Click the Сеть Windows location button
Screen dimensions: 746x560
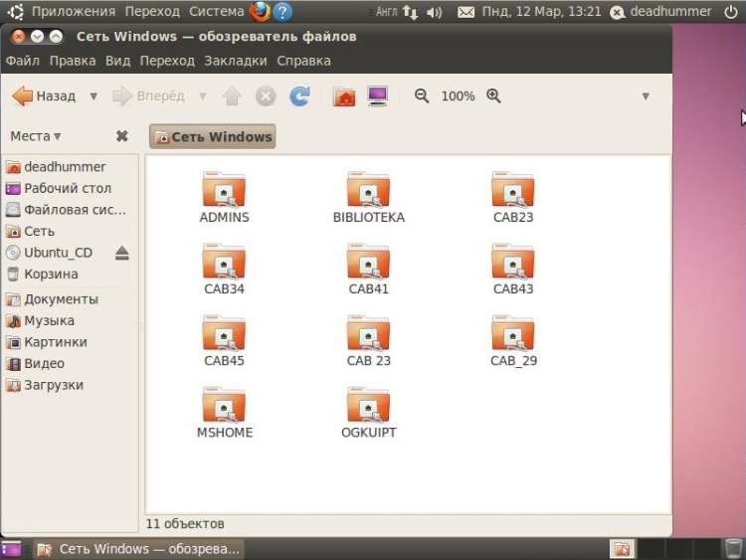coord(213,136)
